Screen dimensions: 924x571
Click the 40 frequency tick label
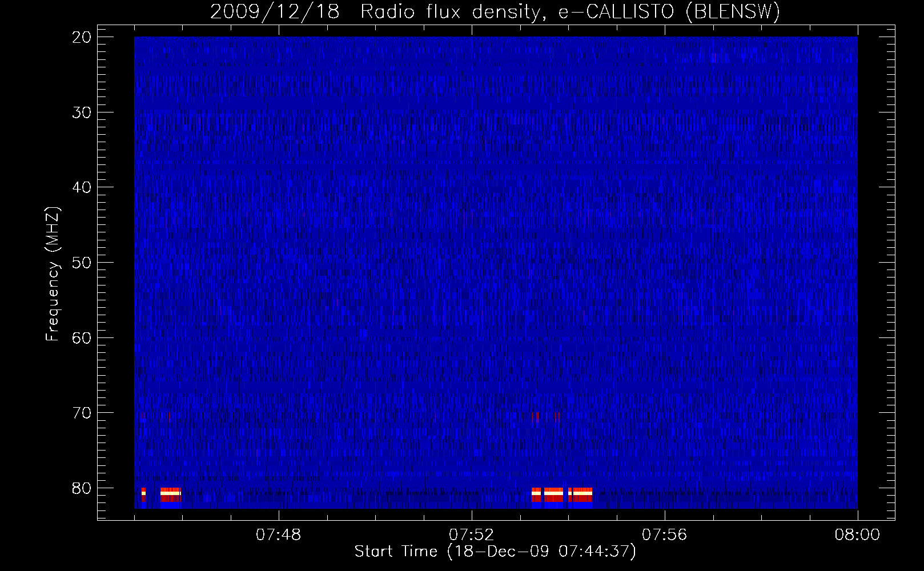click(x=82, y=187)
